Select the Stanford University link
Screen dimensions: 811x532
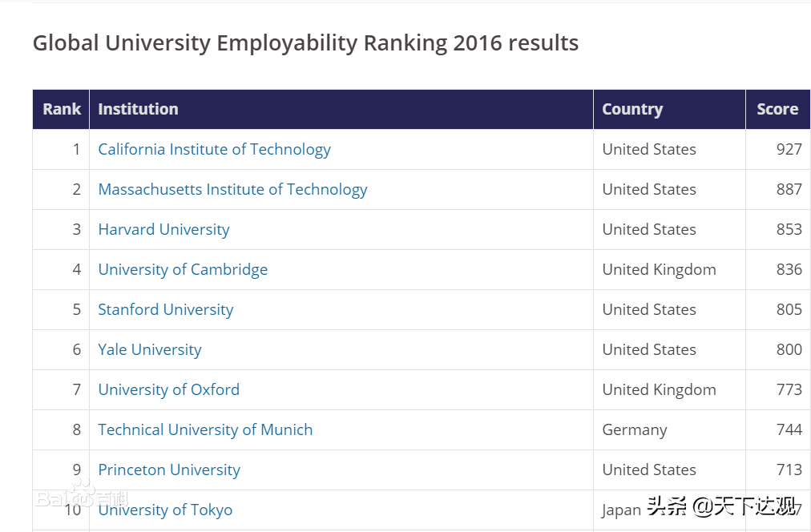click(165, 309)
